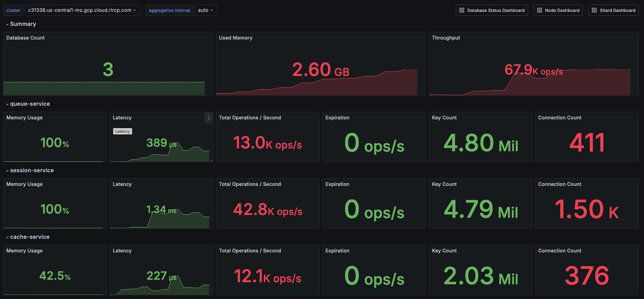
Task: Click the Shard Dashboard grid icon
Action: [x=594, y=10]
